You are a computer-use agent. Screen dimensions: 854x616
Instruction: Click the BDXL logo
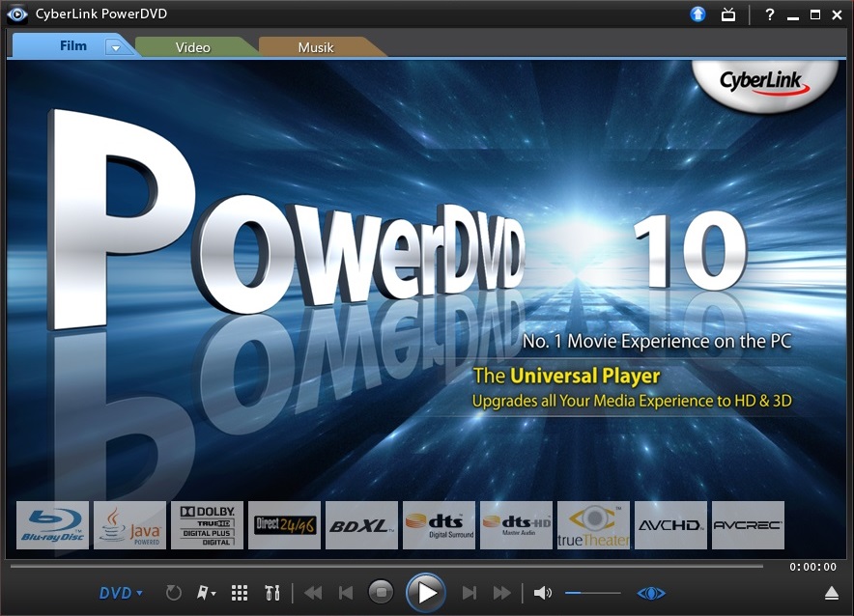(361, 525)
